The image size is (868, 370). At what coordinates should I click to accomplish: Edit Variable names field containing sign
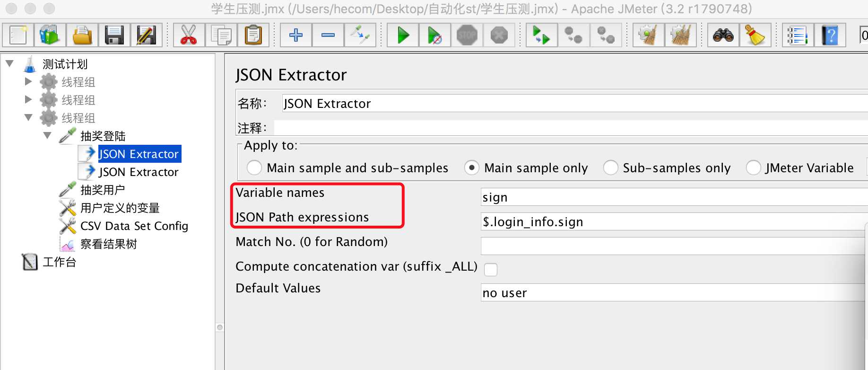pyautogui.click(x=674, y=197)
